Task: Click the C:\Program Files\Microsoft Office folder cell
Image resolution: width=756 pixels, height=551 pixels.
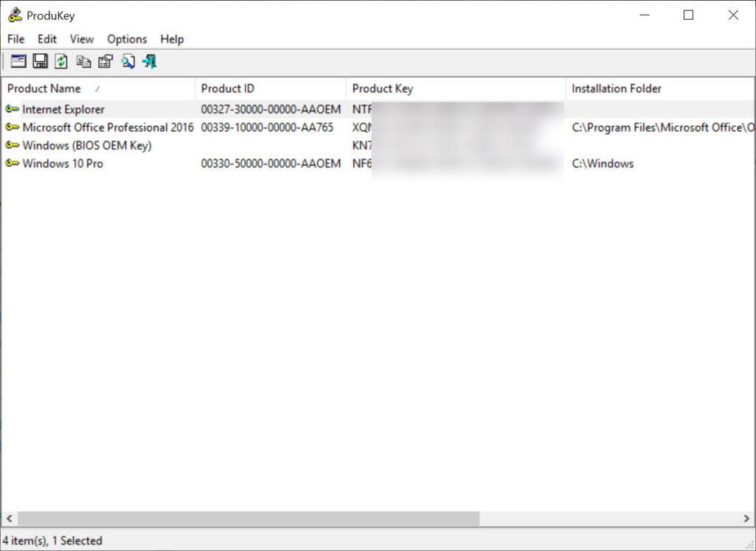Action: pyautogui.click(x=663, y=127)
